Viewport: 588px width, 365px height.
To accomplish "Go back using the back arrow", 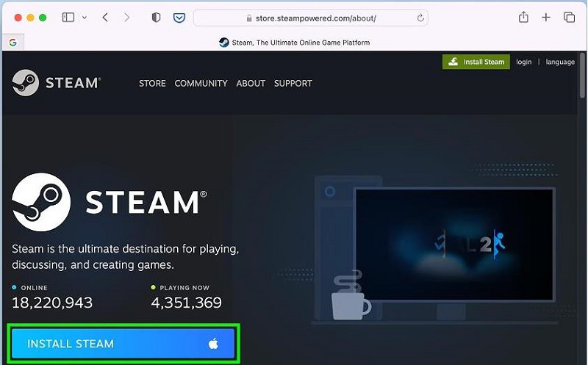I will (105, 18).
